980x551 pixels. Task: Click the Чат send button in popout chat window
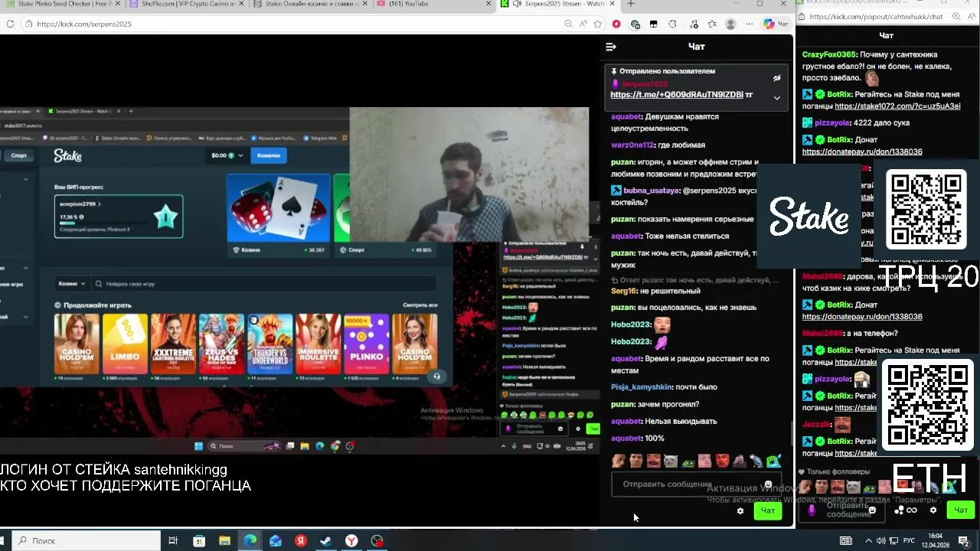[960, 510]
